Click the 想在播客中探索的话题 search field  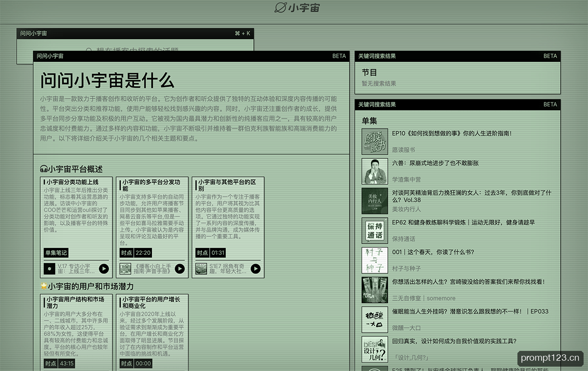coord(135,50)
